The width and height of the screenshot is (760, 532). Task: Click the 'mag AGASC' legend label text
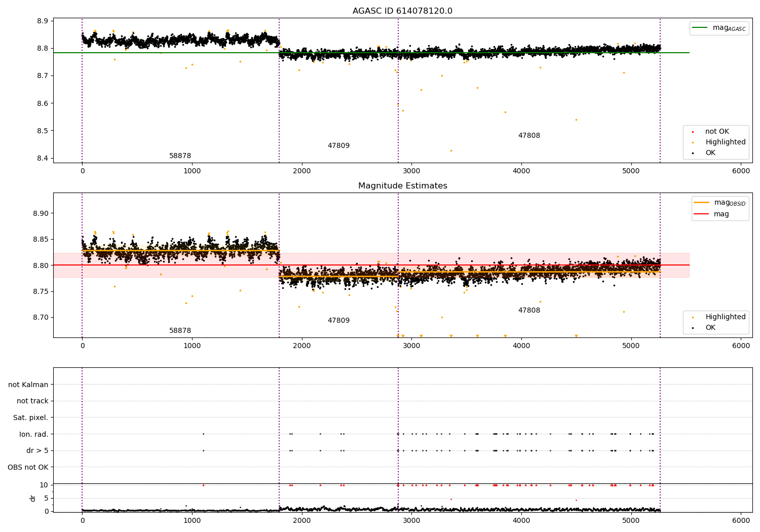click(x=729, y=28)
